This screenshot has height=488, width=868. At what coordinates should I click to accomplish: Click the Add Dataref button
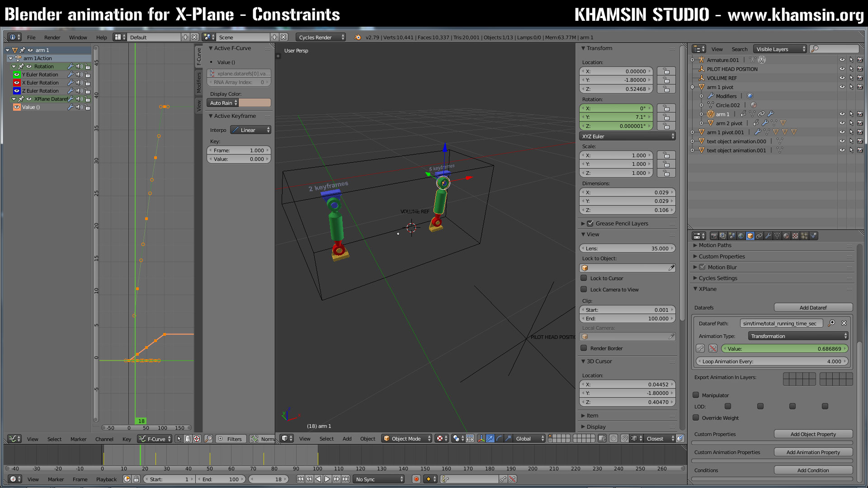click(813, 308)
